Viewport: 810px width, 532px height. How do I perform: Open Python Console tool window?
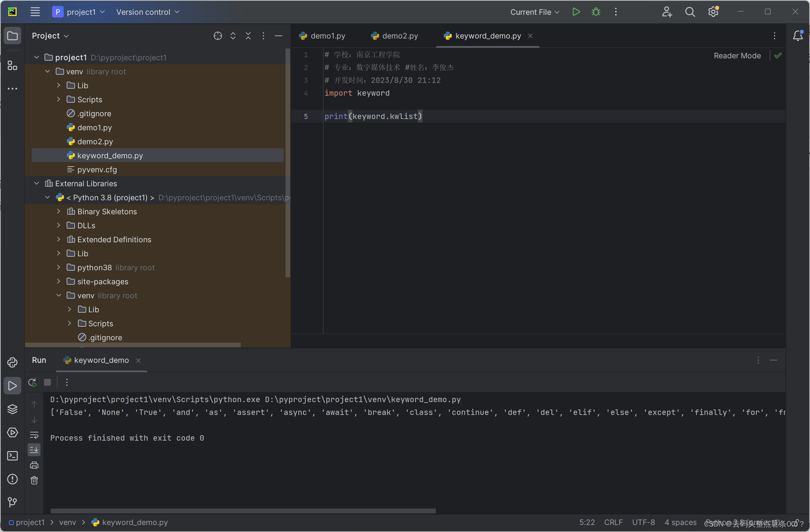pyautogui.click(x=12, y=362)
